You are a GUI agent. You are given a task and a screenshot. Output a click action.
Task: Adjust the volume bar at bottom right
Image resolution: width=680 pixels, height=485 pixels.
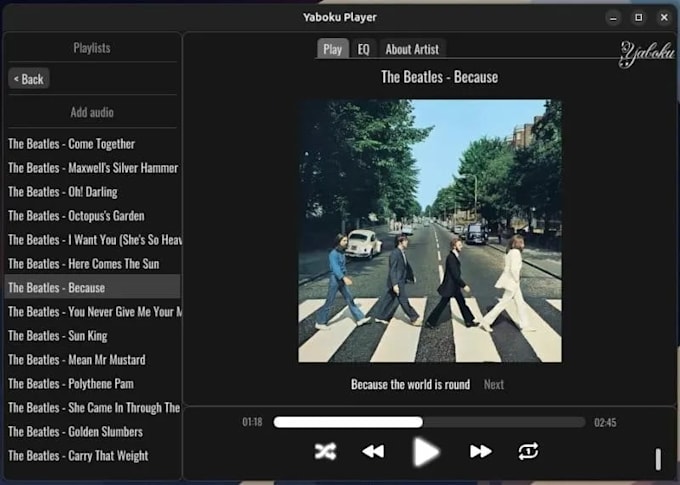[658, 459]
